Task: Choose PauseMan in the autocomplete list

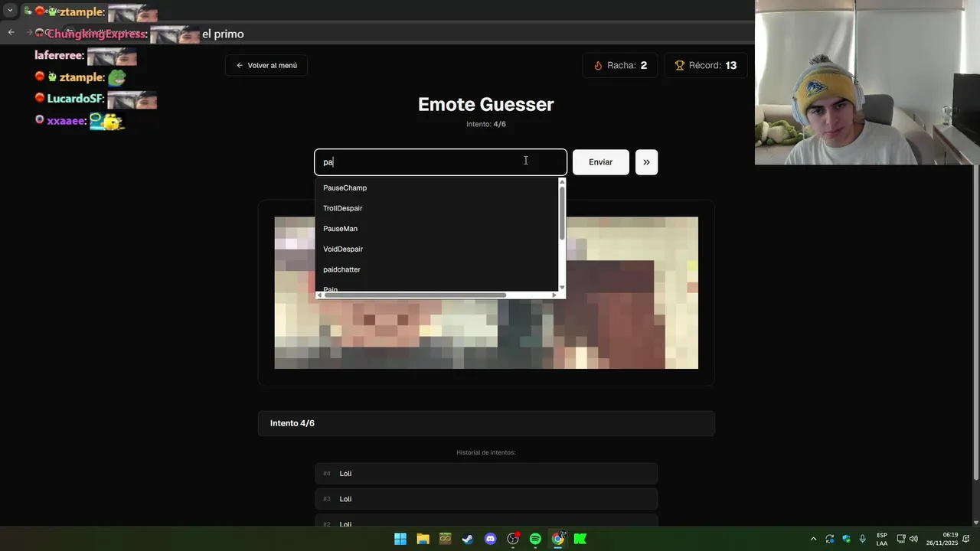Action: click(436, 229)
